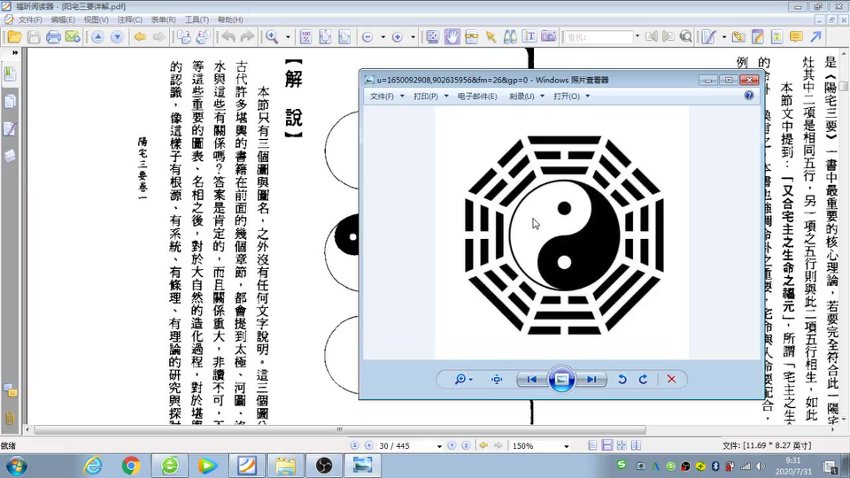Open 刻录(U) dropdown in Photo Viewer
This screenshot has width=850, height=478.
(x=526, y=96)
